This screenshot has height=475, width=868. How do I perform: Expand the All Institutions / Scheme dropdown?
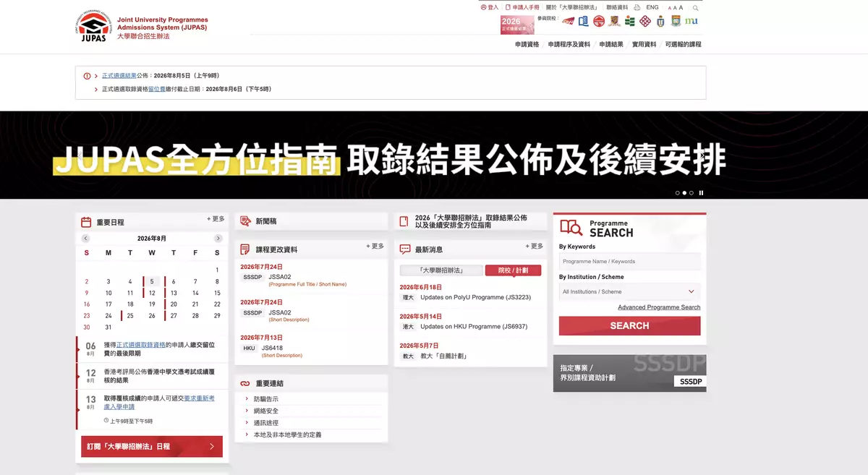click(629, 291)
